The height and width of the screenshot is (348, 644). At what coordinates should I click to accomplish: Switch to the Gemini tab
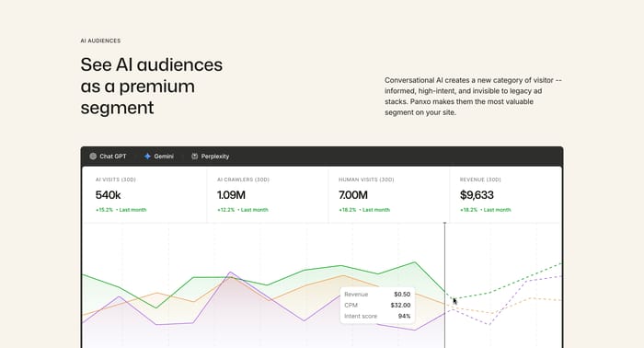click(x=159, y=157)
